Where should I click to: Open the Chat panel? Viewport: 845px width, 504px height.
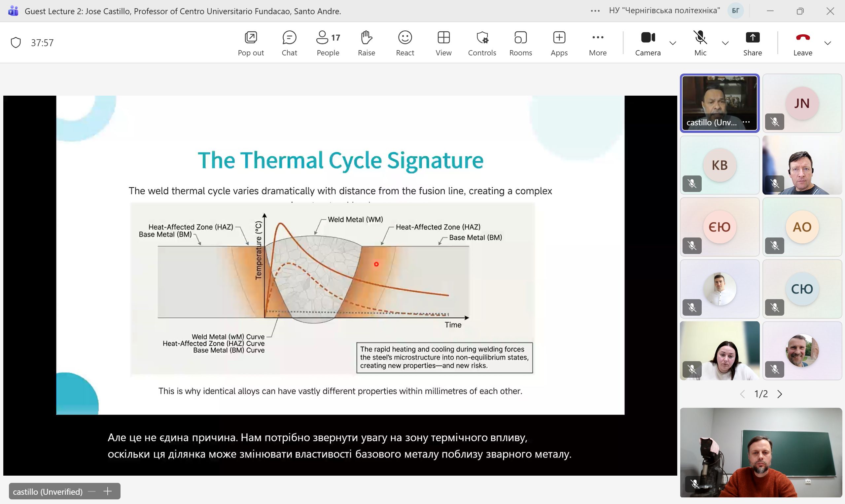pyautogui.click(x=289, y=43)
